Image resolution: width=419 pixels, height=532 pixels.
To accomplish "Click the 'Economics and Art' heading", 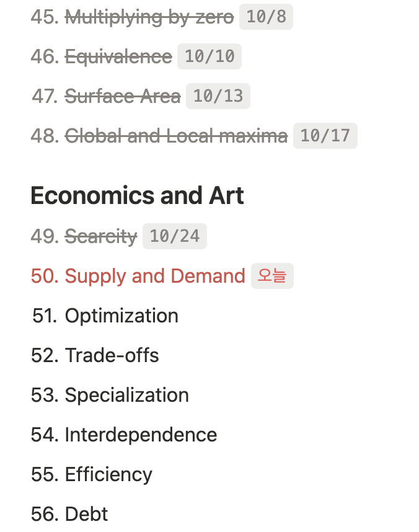I will pos(137,196).
